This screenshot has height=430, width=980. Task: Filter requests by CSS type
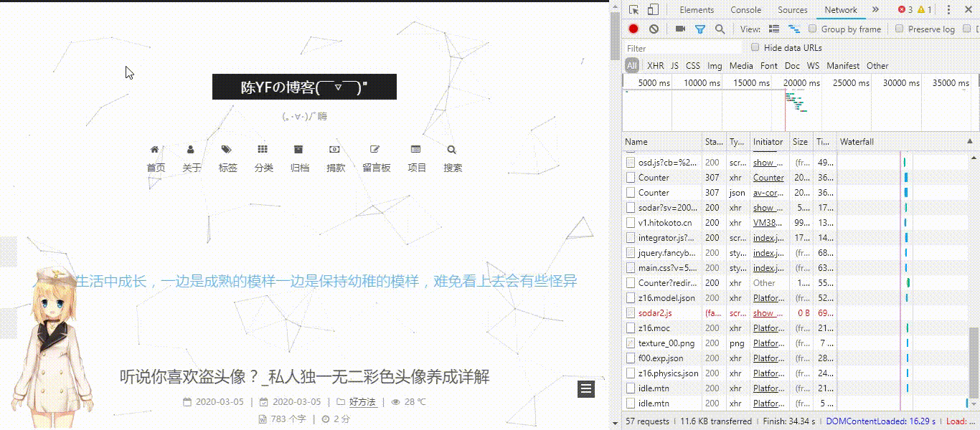click(x=693, y=65)
